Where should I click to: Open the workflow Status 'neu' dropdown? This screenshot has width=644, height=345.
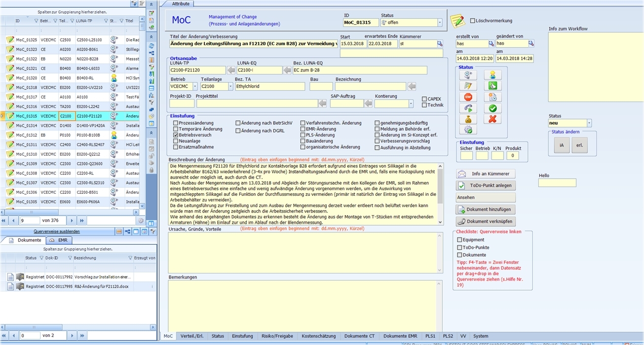[x=589, y=123]
